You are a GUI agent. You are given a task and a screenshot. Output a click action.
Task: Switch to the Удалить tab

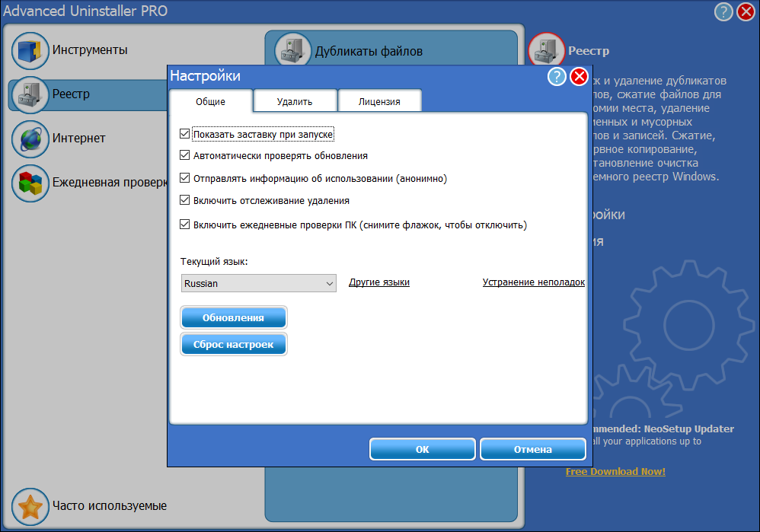click(295, 102)
